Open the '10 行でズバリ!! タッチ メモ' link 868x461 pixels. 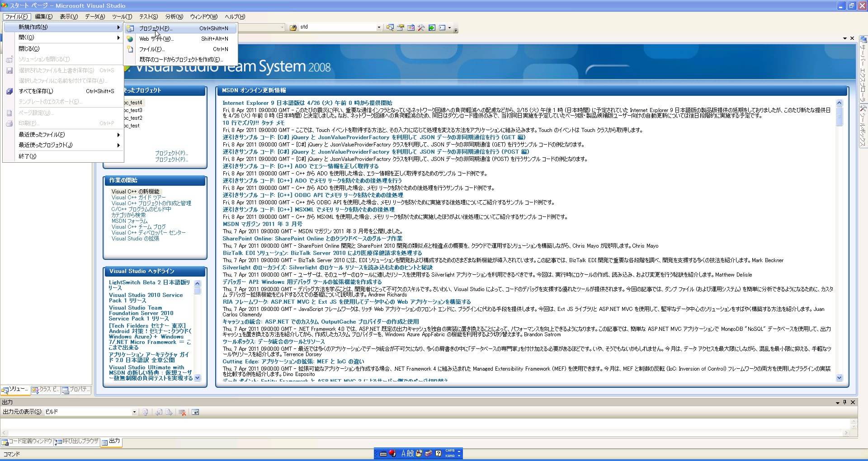254,123
